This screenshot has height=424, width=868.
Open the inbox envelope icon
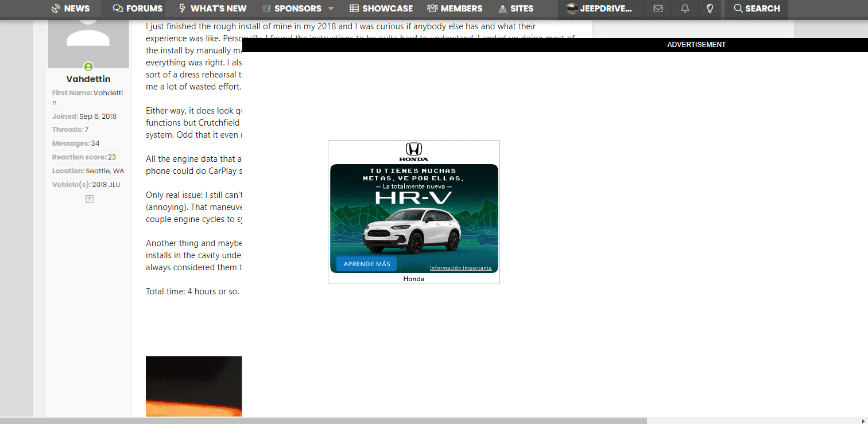tap(658, 9)
